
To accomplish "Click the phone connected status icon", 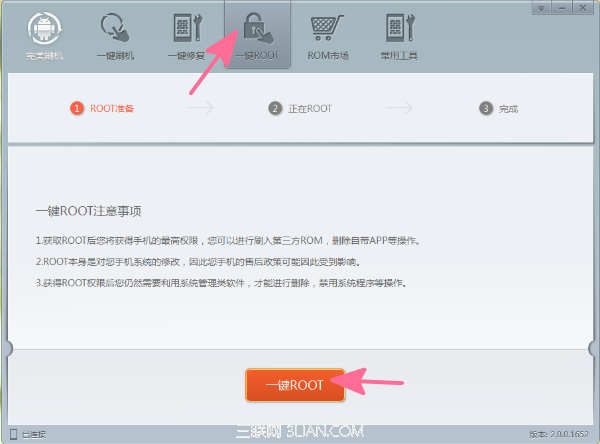I will pyautogui.click(x=13, y=434).
